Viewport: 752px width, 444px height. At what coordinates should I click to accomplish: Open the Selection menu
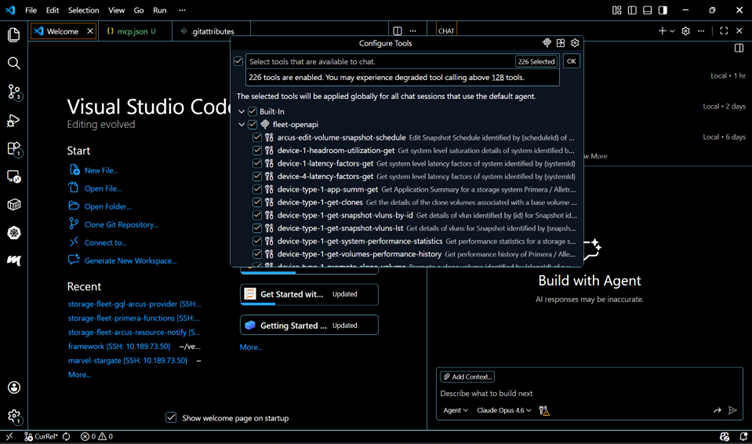pyautogui.click(x=83, y=10)
